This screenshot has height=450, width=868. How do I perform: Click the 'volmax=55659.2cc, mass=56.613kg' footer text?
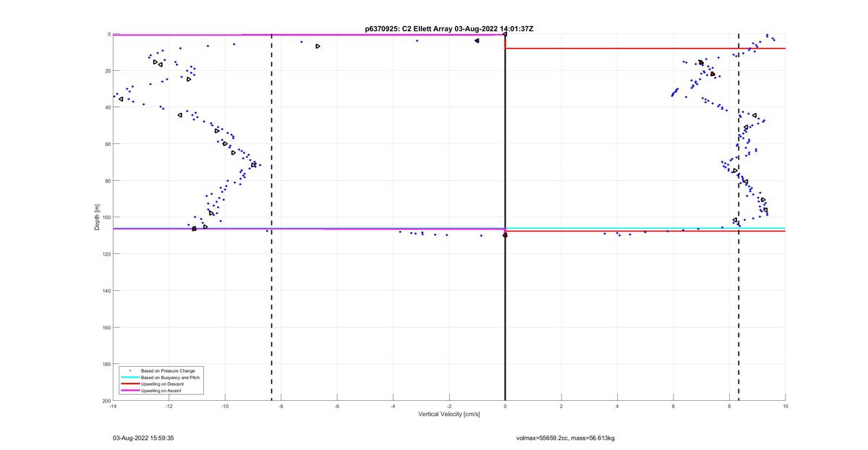[x=565, y=438]
